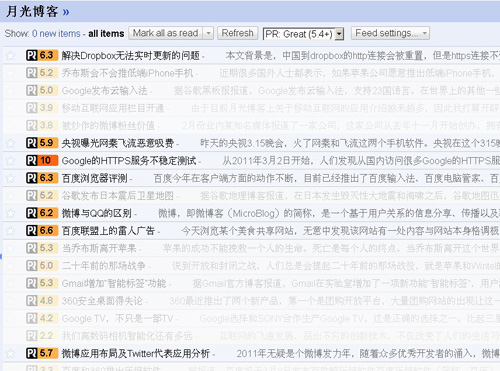The height and width of the screenshot is (371, 500).
Task: Open the Feed settings... dropdown
Action: (x=390, y=33)
